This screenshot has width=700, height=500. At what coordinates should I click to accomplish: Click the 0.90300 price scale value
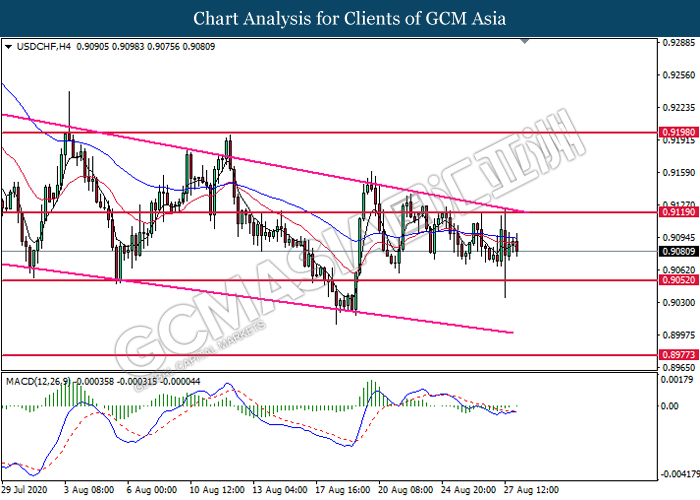coord(679,302)
